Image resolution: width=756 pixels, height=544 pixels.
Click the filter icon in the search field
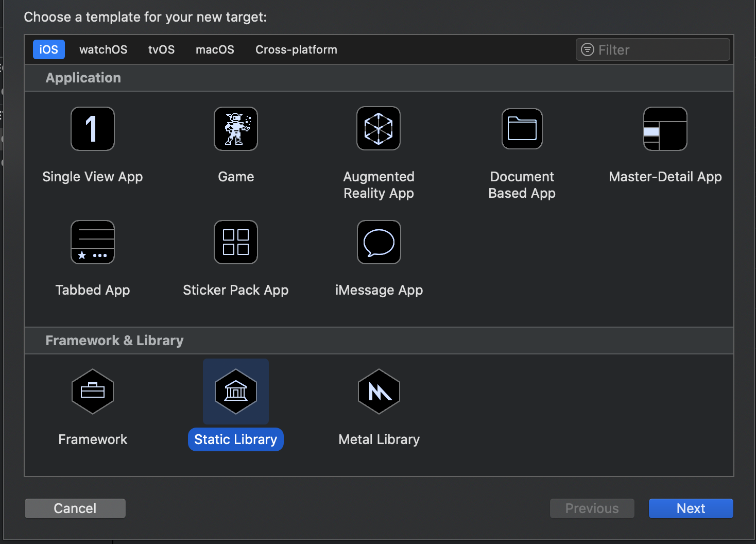pos(588,49)
